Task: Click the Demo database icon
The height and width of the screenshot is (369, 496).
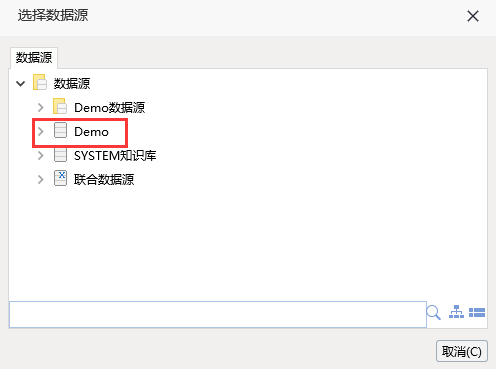Action: 60,130
